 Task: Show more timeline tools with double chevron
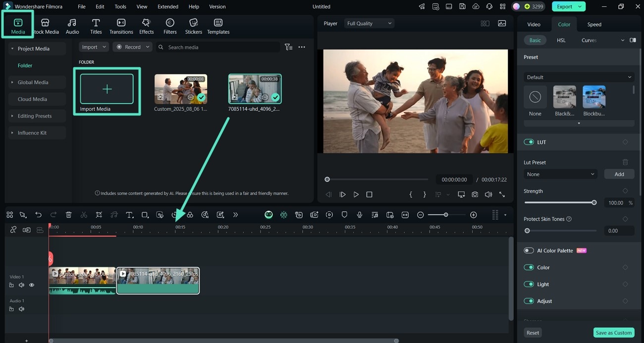[235, 215]
